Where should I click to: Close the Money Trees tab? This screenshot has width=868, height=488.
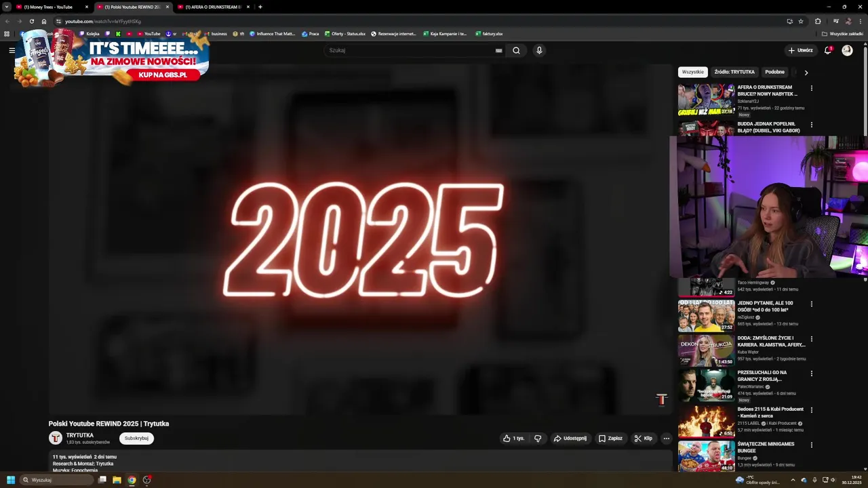[x=87, y=7]
